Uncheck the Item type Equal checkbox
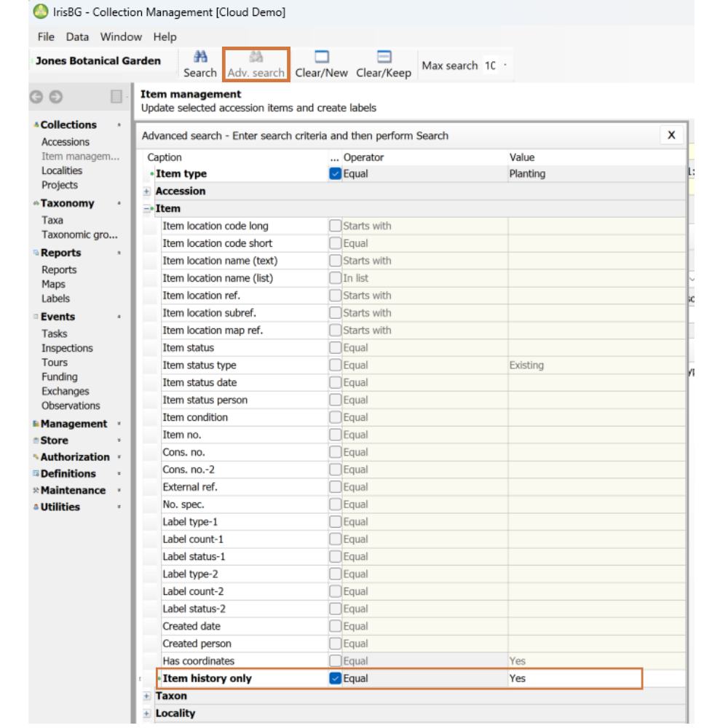 (x=335, y=174)
